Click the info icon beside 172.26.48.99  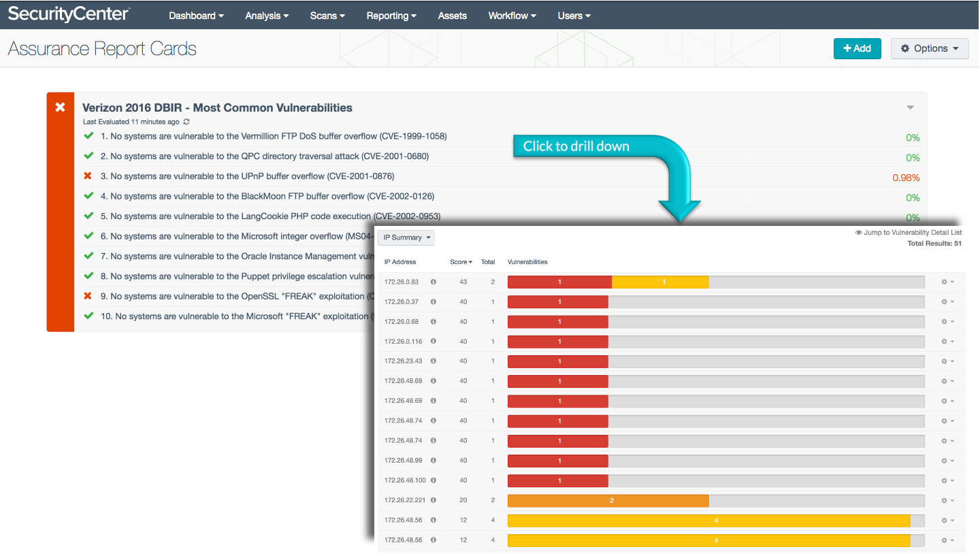coord(434,460)
